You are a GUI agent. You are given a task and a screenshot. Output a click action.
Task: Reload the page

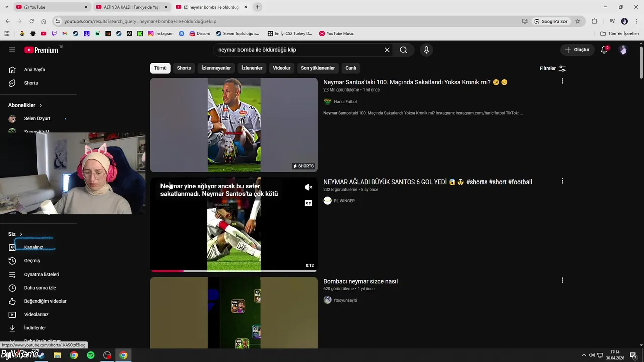pos(31,21)
